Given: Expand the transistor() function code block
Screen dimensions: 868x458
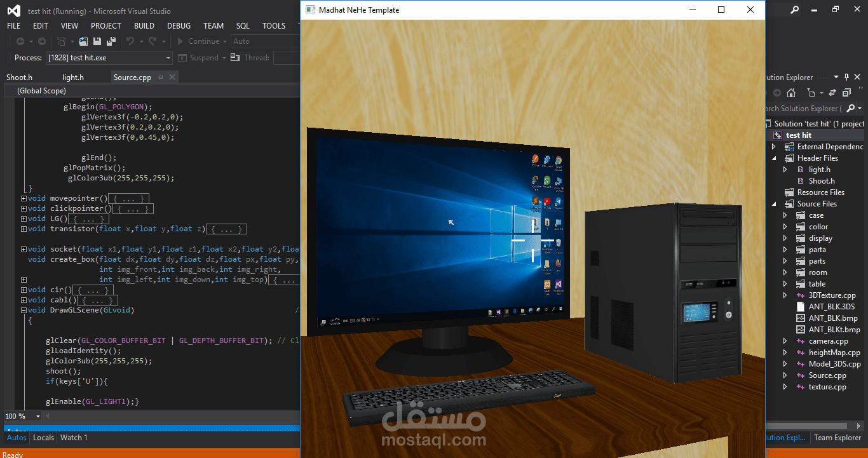Looking at the screenshot, I should tap(24, 229).
